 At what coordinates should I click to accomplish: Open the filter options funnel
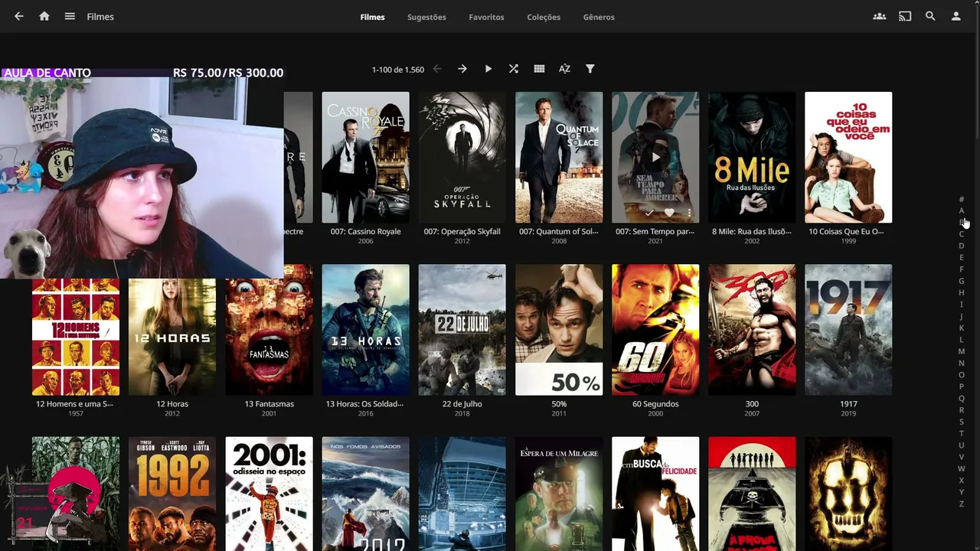click(x=590, y=69)
